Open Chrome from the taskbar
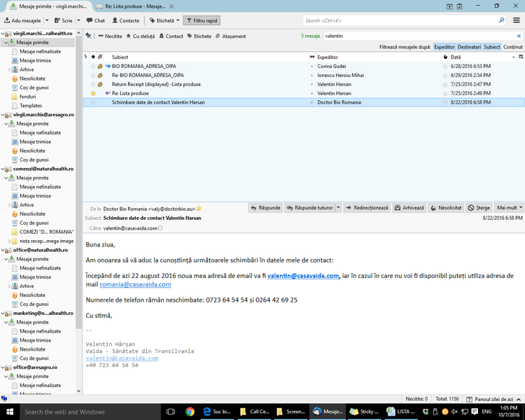The height and width of the screenshot is (420, 525). pyautogui.click(x=190, y=412)
